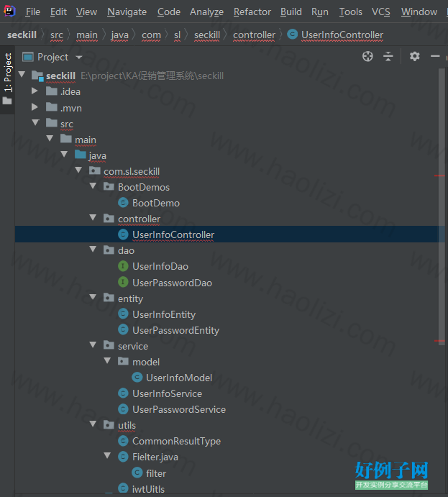Click the Project tree vertical scrollbar

(x=442, y=207)
